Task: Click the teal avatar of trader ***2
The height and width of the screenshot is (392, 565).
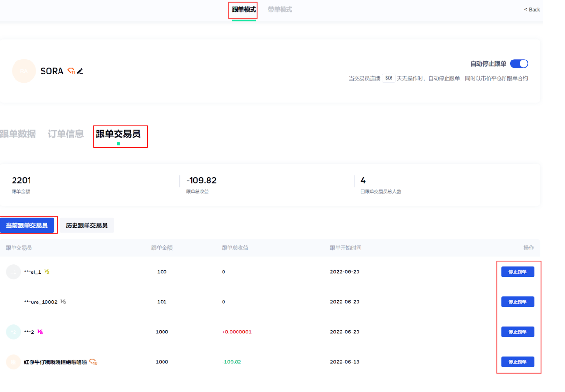Action: [13, 332]
